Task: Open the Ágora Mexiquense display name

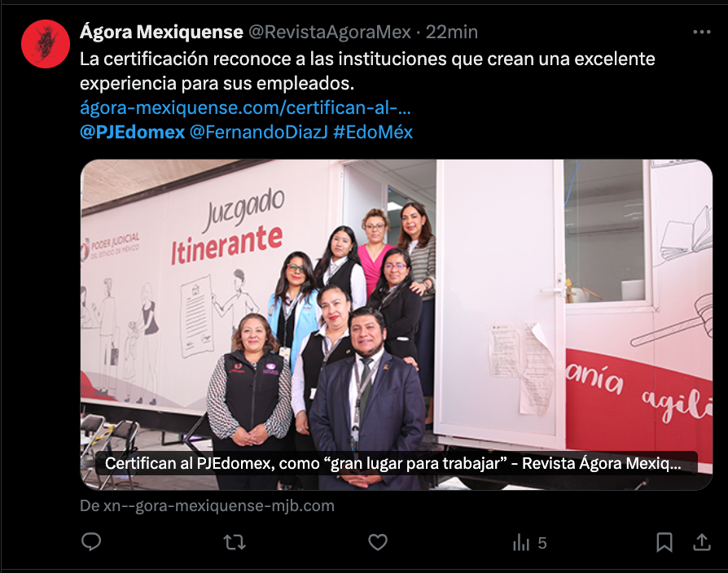Action: click(x=161, y=32)
